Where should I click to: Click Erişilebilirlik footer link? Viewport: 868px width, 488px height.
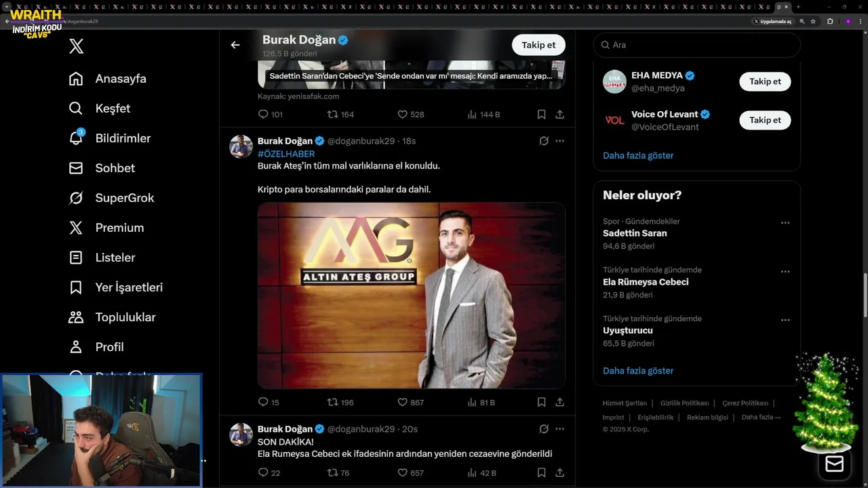point(655,418)
